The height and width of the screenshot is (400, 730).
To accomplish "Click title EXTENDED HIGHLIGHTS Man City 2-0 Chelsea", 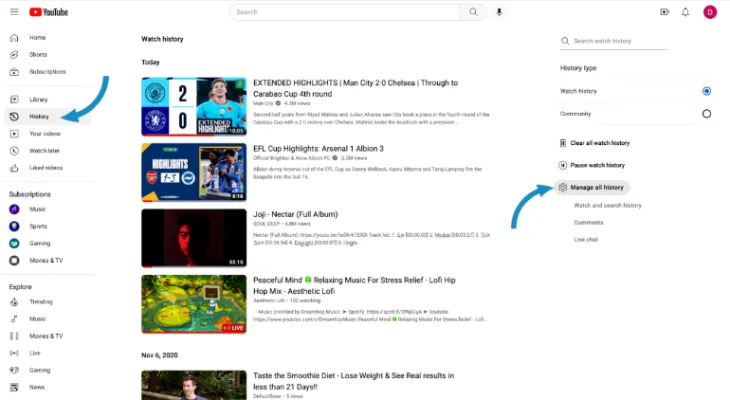I will pyautogui.click(x=356, y=88).
